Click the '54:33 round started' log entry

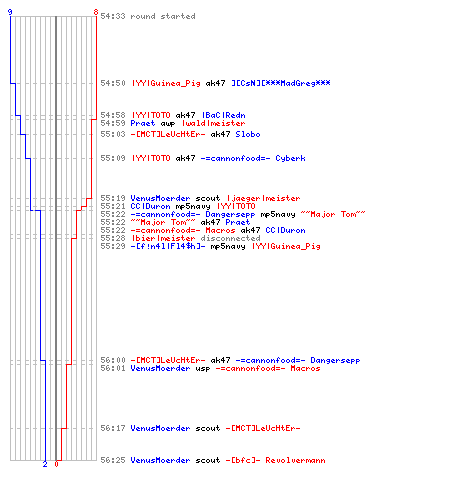[x=148, y=16]
